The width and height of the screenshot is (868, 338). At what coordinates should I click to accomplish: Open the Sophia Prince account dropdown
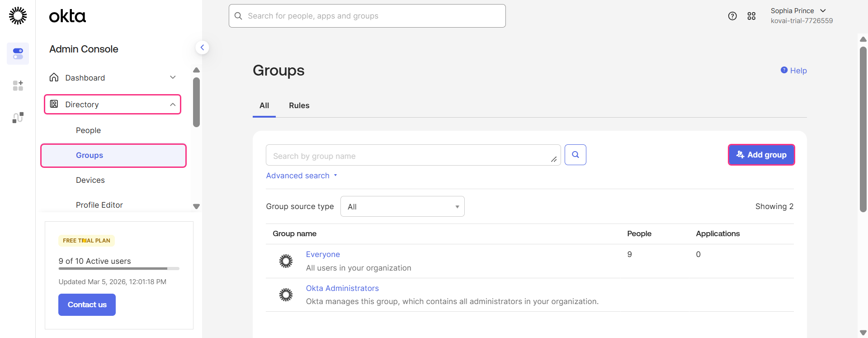(x=802, y=16)
